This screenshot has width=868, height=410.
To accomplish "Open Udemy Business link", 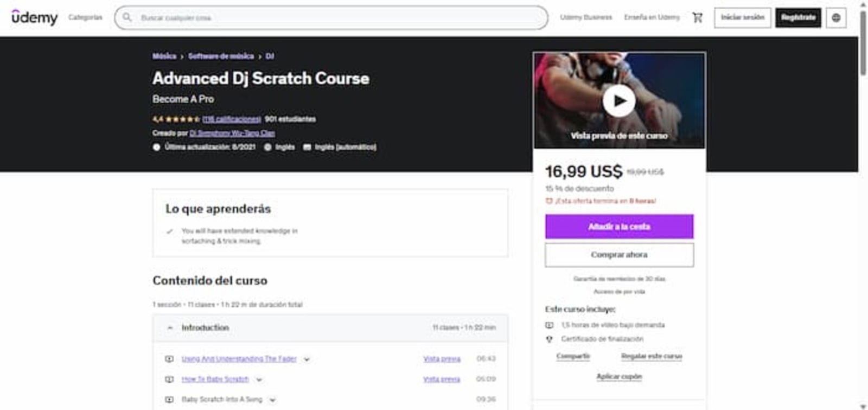I will point(586,17).
